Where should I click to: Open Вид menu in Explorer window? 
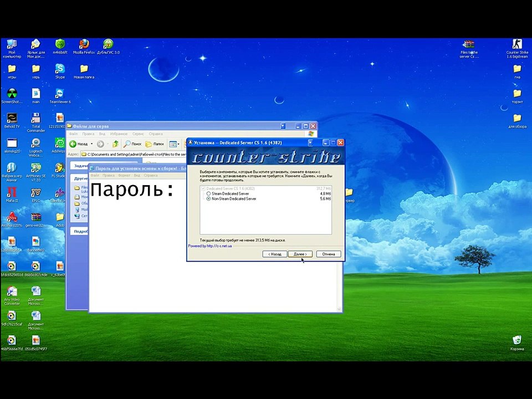pos(102,134)
